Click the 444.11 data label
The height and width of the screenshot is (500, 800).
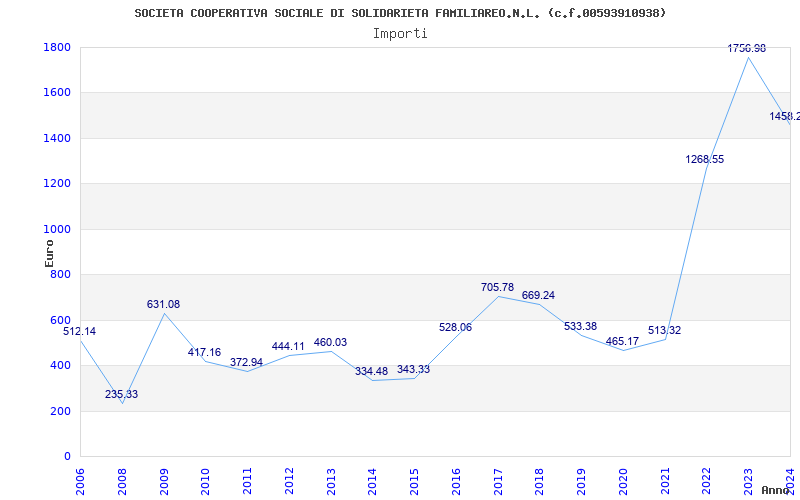(x=288, y=346)
